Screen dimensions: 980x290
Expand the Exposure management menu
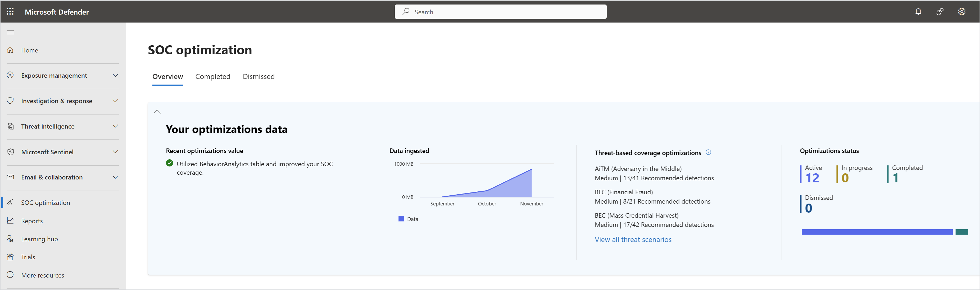tap(115, 76)
